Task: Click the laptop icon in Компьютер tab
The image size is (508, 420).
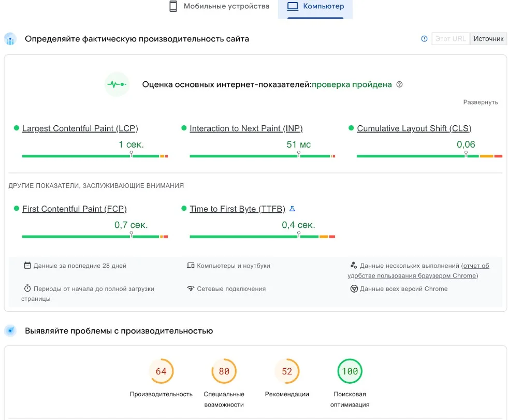Action: (x=292, y=6)
